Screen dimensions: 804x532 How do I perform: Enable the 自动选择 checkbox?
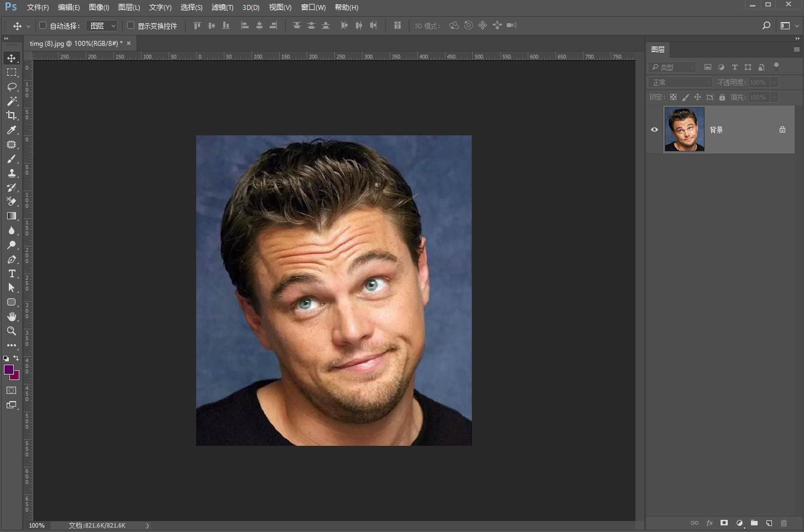pyautogui.click(x=43, y=25)
